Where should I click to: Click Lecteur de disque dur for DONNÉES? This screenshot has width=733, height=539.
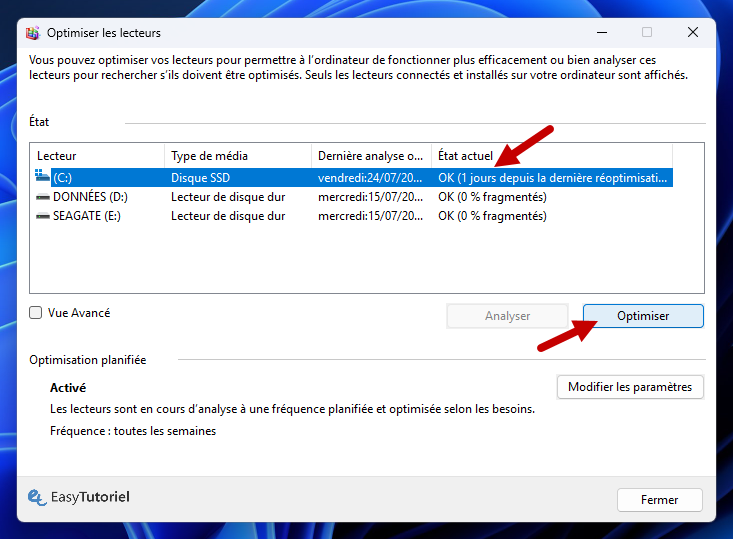[x=228, y=197]
